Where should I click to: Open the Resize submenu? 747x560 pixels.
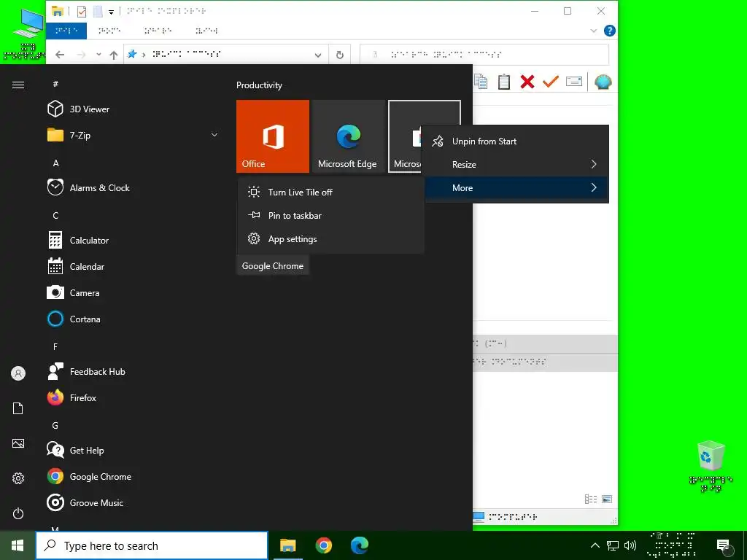coord(517,164)
